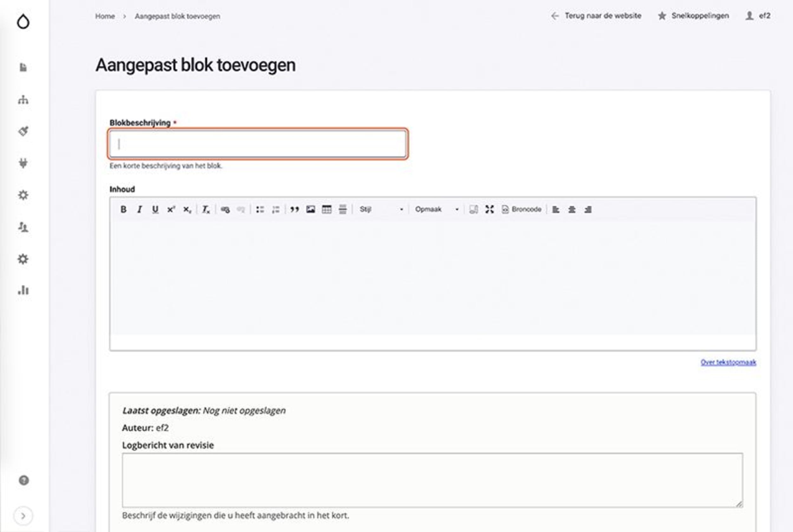Click the Logbericht van revisie textarea
The width and height of the screenshot is (793, 532).
coord(432,480)
